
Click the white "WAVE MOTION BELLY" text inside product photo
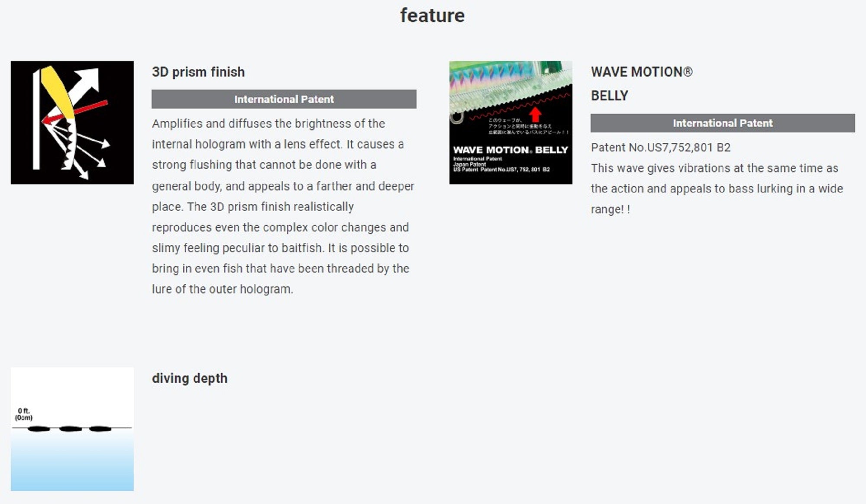510,150
